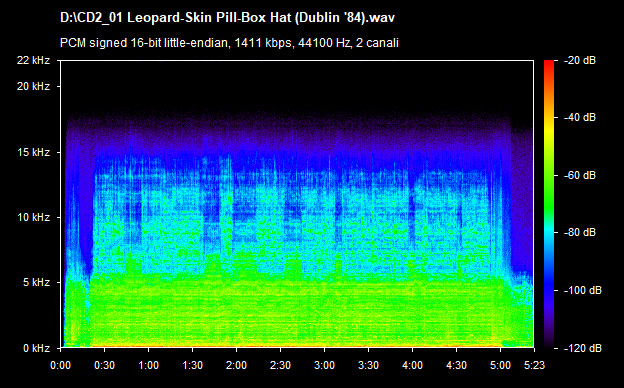Click the red top of color scale
Image resolution: width=624 pixels, height=388 pixels.
coord(549,63)
